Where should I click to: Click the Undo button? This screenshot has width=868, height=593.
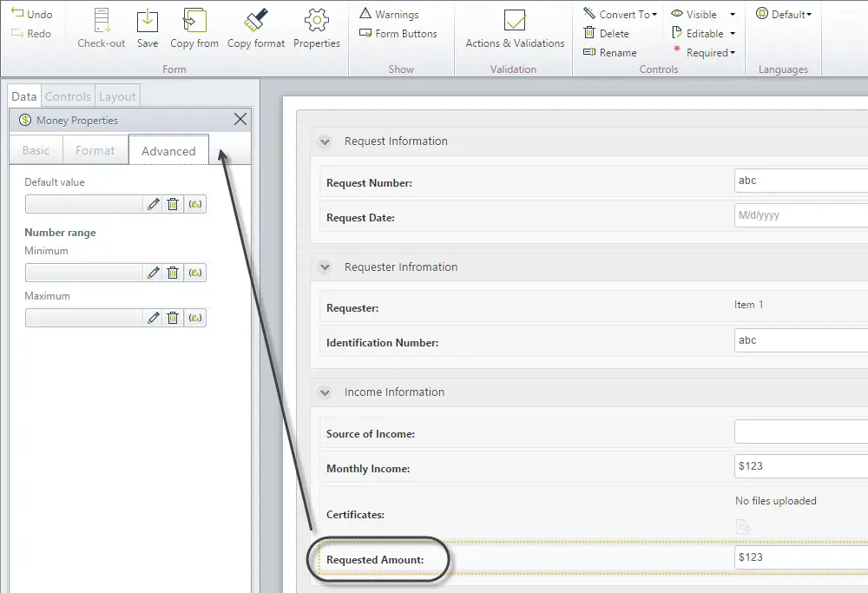coord(32,14)
